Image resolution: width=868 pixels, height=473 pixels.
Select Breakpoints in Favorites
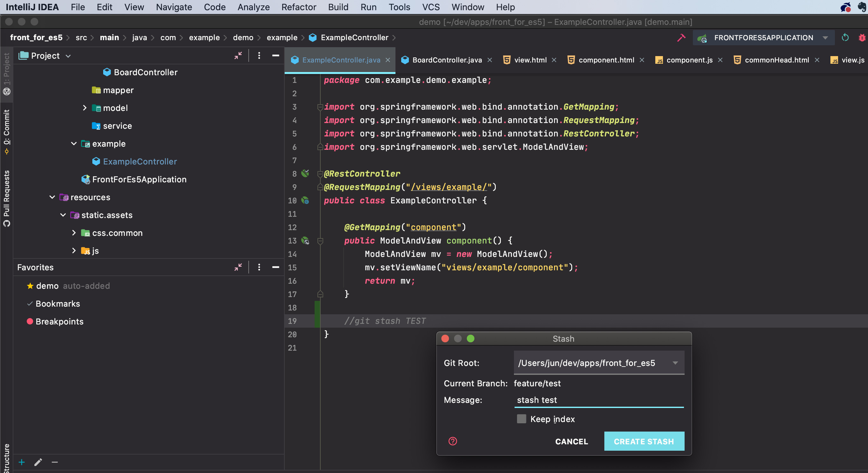(x=59, y=322)
